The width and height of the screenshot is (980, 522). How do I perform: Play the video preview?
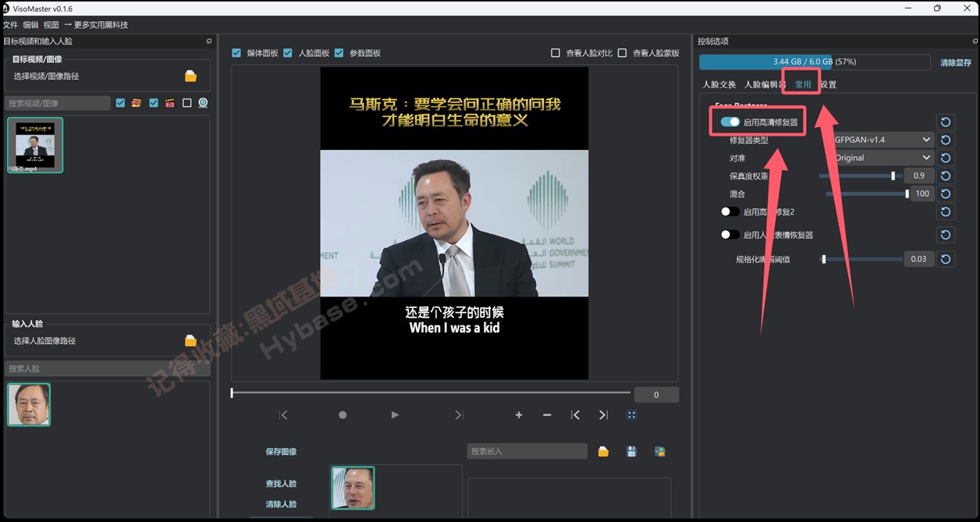395,415
